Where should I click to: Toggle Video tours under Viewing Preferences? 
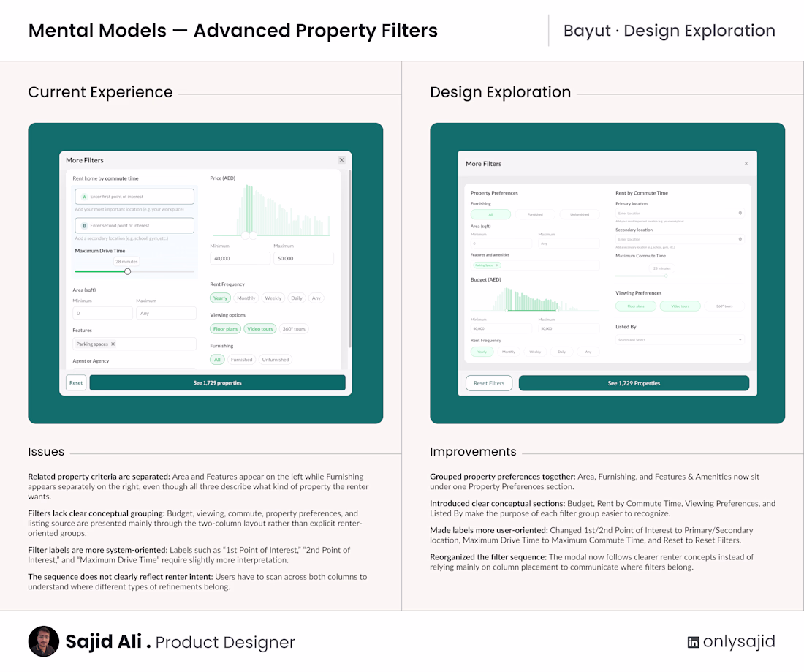[x=680, y=306]
